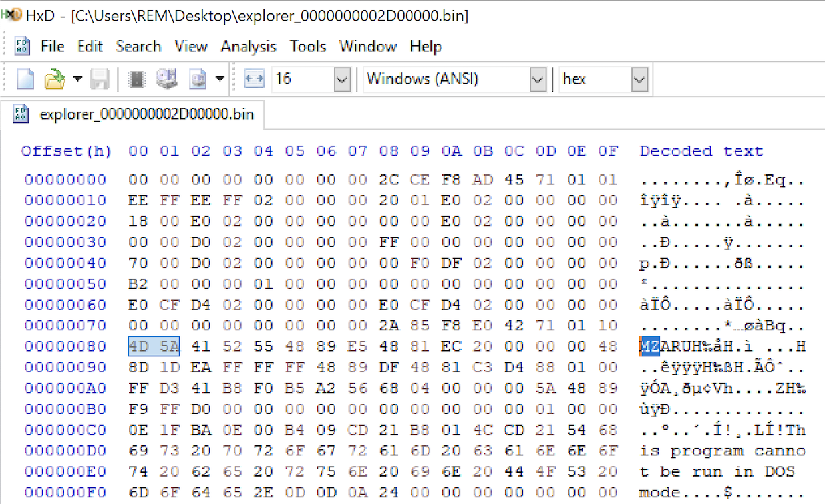This screenshot has height=504, width=825.
Task: Open the bytes per row dropdown arrow
Action: [x=342, y=80]
